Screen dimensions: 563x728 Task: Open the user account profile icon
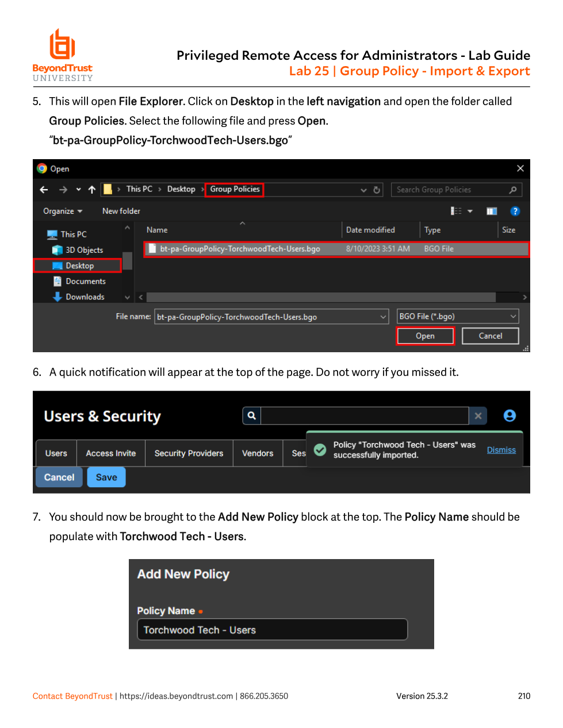tap(510, 415)
